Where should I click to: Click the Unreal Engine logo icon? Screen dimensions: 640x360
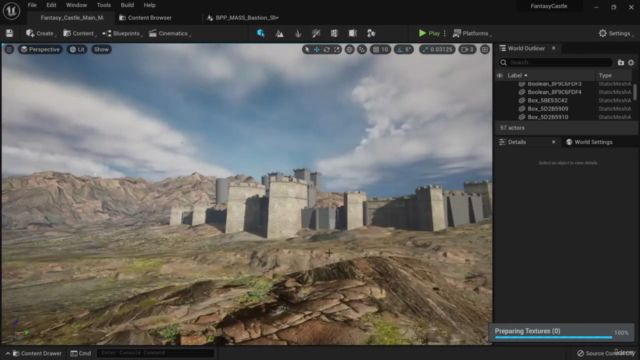click(x=11, y=11)
